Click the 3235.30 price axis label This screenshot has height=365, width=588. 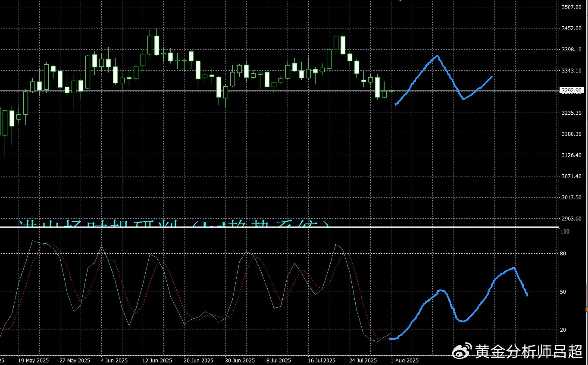coord(571,113)
